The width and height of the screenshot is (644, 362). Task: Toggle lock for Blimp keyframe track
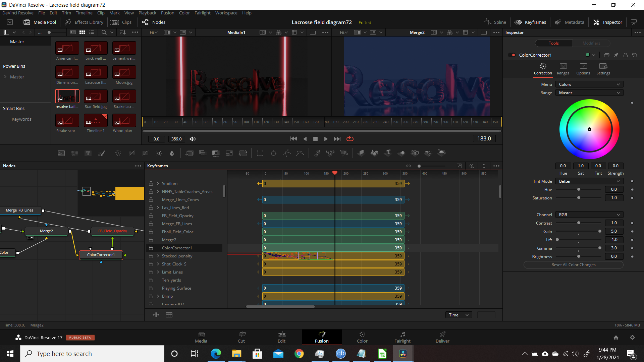click(x=151, y=296)
